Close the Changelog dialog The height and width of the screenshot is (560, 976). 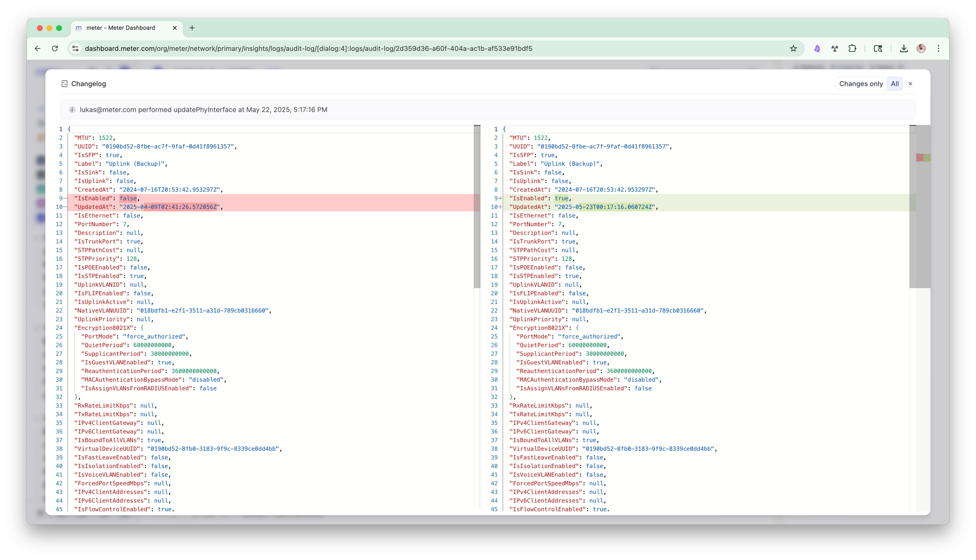point(910,84)
